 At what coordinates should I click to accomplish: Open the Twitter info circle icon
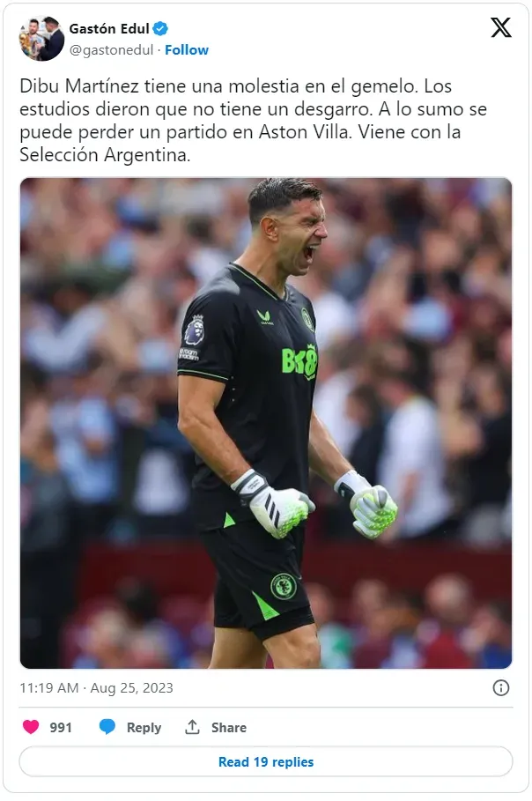point(501,687)
